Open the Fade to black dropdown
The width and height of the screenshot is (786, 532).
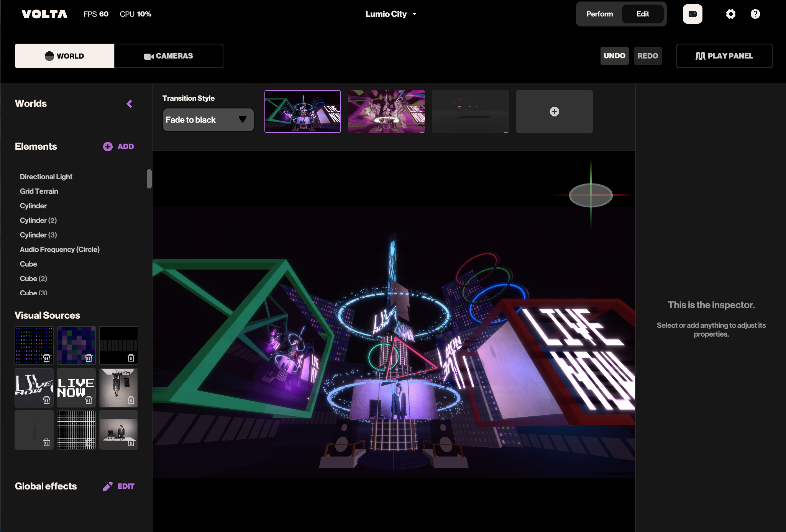pos(208,120)
